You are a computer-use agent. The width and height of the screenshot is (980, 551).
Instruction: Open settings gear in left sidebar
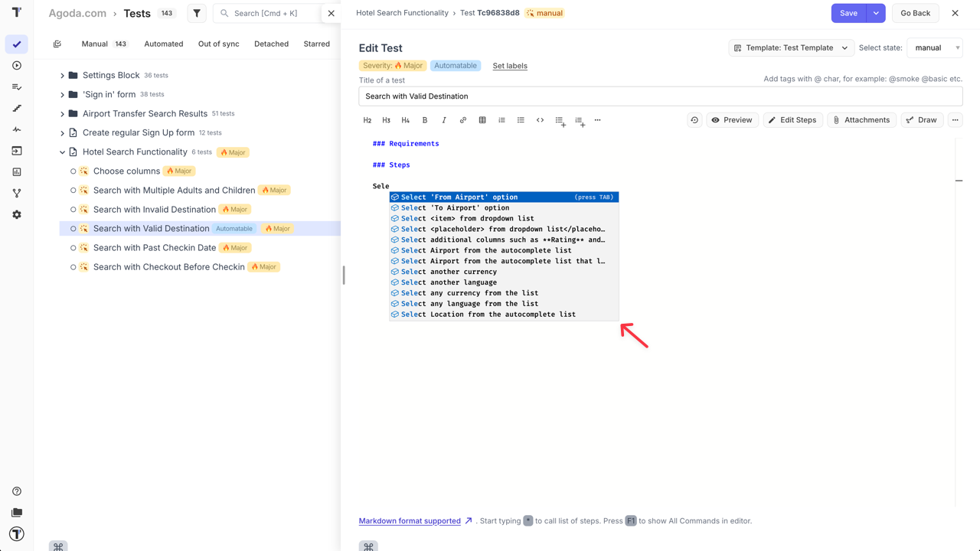(x=17, y=215)
